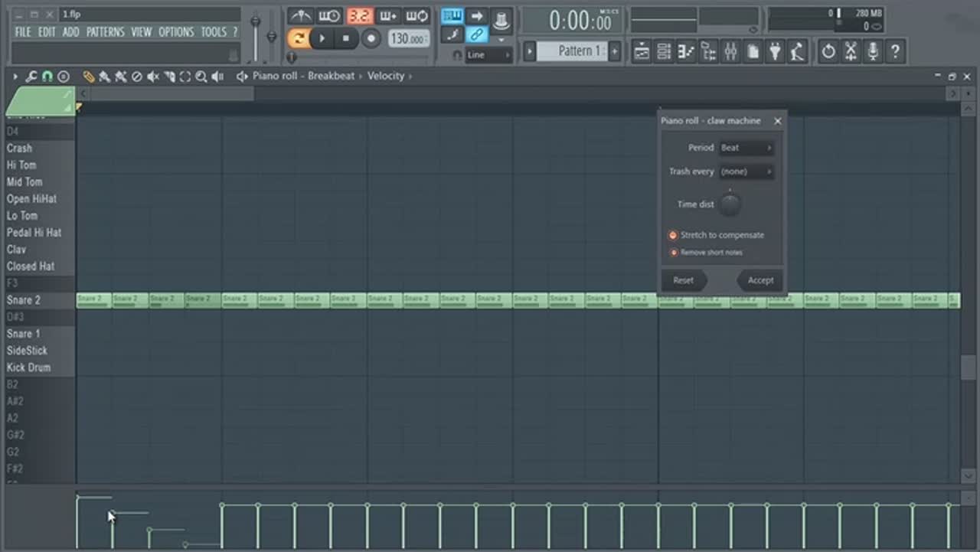Open the Period Beat dropdown
The height and width of the screenshot is (552, 980).
point(746,148)
